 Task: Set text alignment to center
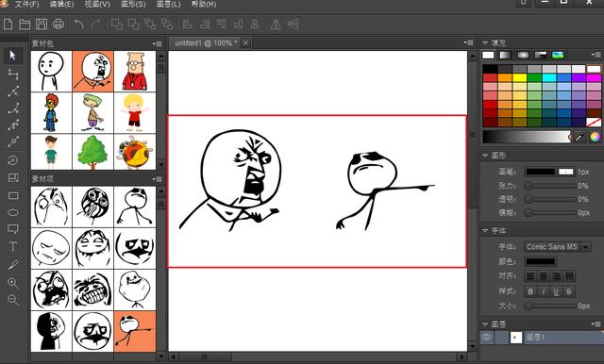point(544,276)
